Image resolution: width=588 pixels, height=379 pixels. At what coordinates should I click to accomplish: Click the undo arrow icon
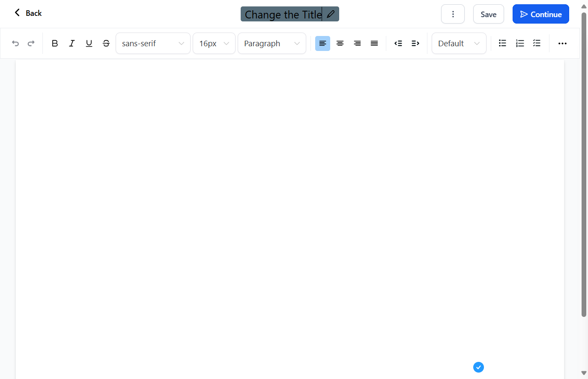pyautogui.click(x=15, y=43)
